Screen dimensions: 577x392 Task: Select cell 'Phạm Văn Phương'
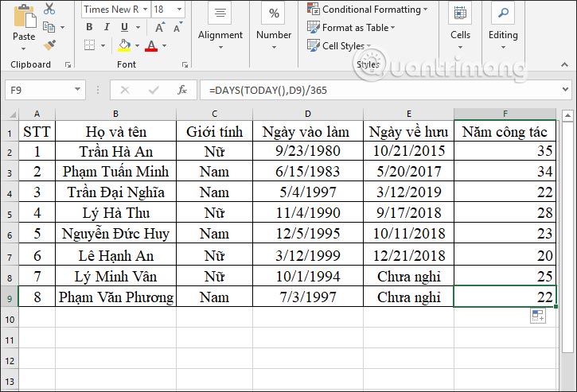pos(115,297)
